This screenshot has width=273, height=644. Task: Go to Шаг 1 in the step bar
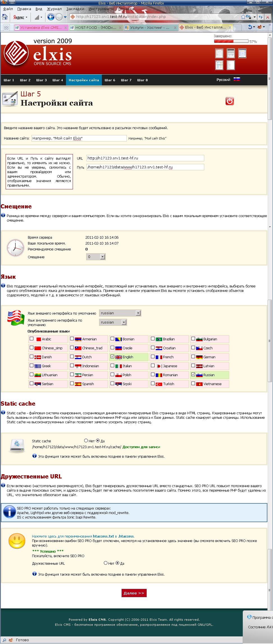[9, 80]
